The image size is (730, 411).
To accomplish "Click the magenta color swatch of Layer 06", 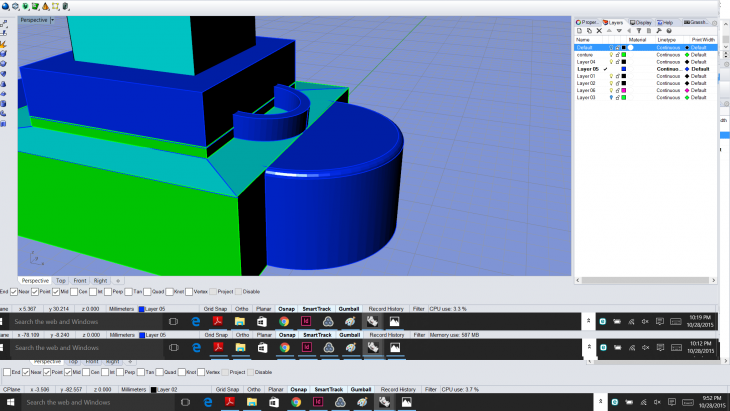I will [623, 90].
